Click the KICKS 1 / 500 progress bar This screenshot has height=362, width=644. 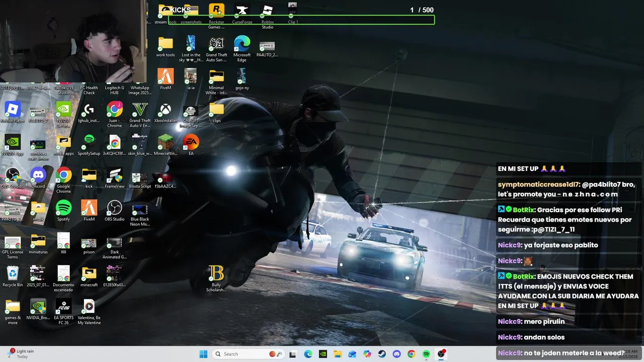301,20
